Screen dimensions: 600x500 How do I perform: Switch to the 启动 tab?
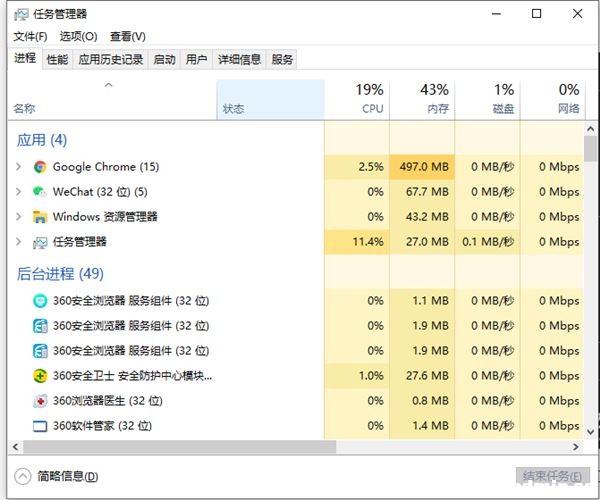click(x=164, y=59)
